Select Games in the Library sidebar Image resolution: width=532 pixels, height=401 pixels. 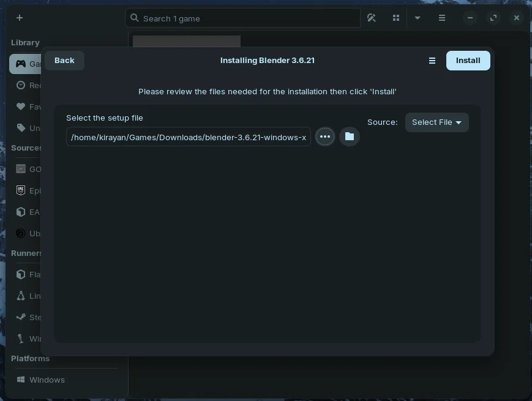(x=25, y=64)
